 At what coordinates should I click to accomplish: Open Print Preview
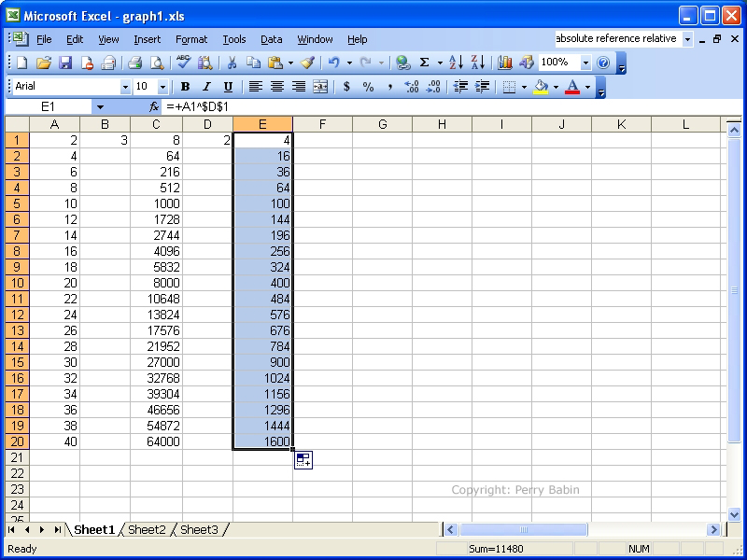pos(157,63)
